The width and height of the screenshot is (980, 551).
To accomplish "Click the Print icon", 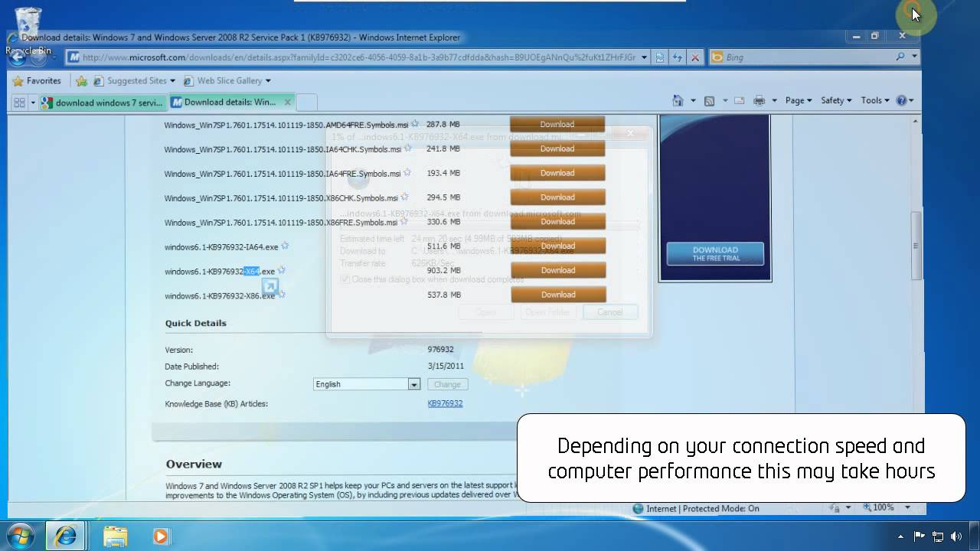I will pyautogui.click(x=759, y=100).
